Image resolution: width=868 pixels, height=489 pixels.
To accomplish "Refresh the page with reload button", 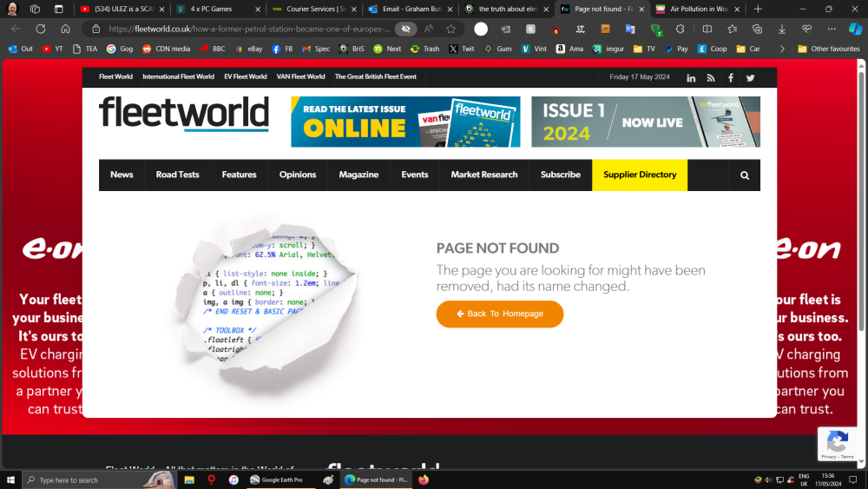I will pyautogui.click(x=41, y=29).
